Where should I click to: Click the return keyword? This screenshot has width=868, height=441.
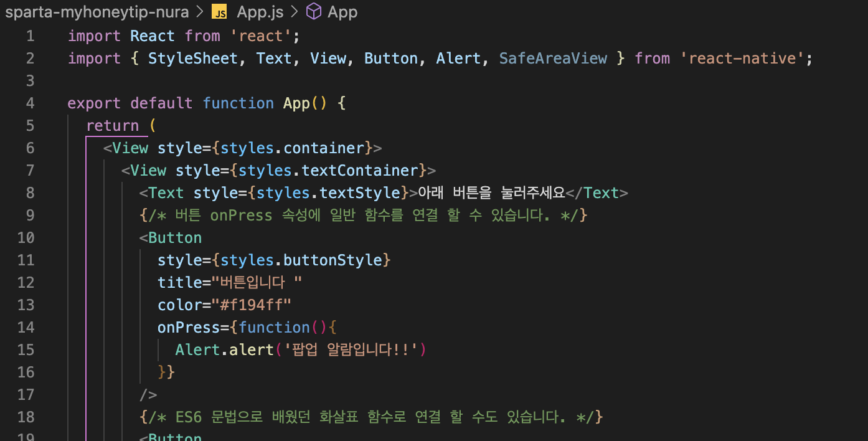coord(112,126)
